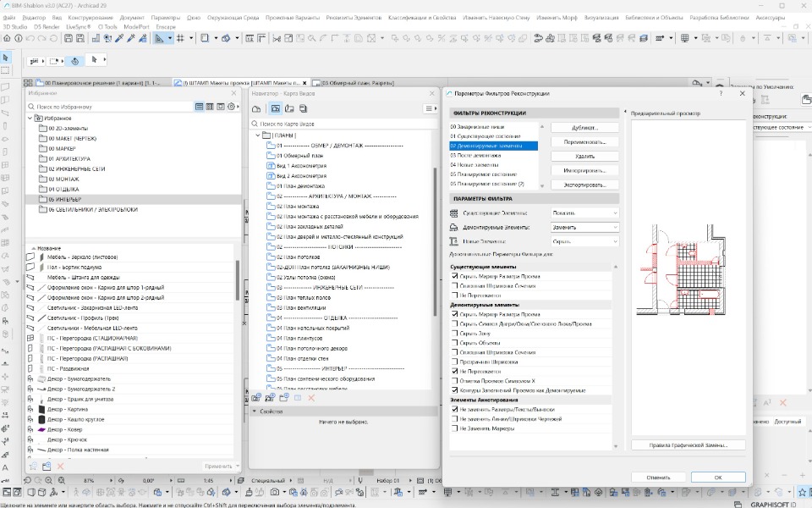Image resolution: width=812 pixels, height=508 pixels.
Task: Click the rotated orientation icon in info box
Action: coord(74,61)
